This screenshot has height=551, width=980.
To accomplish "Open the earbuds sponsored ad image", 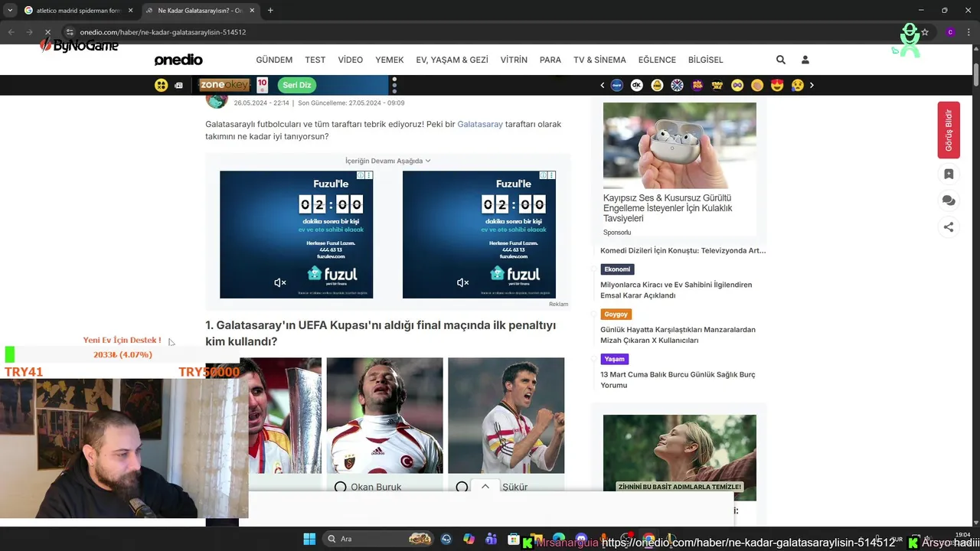I will pyautogui.click(x=680, y=145).
